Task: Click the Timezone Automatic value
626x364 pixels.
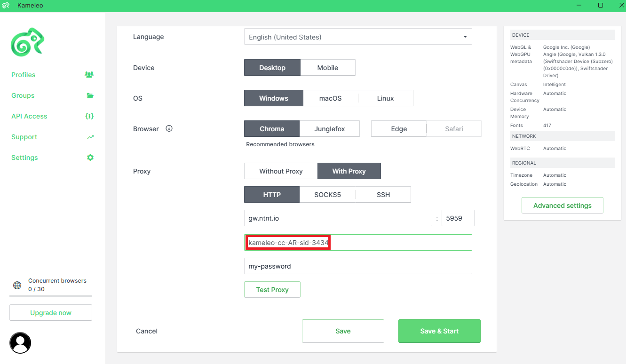Action: coord(555,175)
